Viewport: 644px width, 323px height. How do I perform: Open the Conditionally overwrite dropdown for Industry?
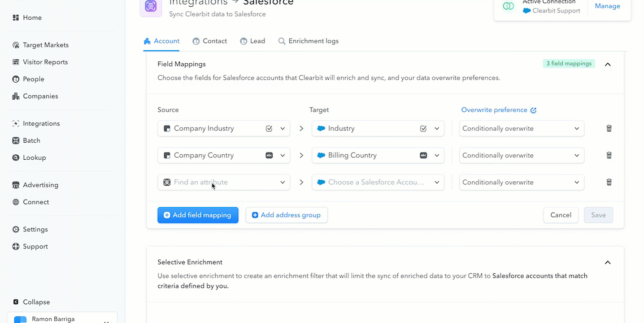pyautogui.click(x=521, y=128)
